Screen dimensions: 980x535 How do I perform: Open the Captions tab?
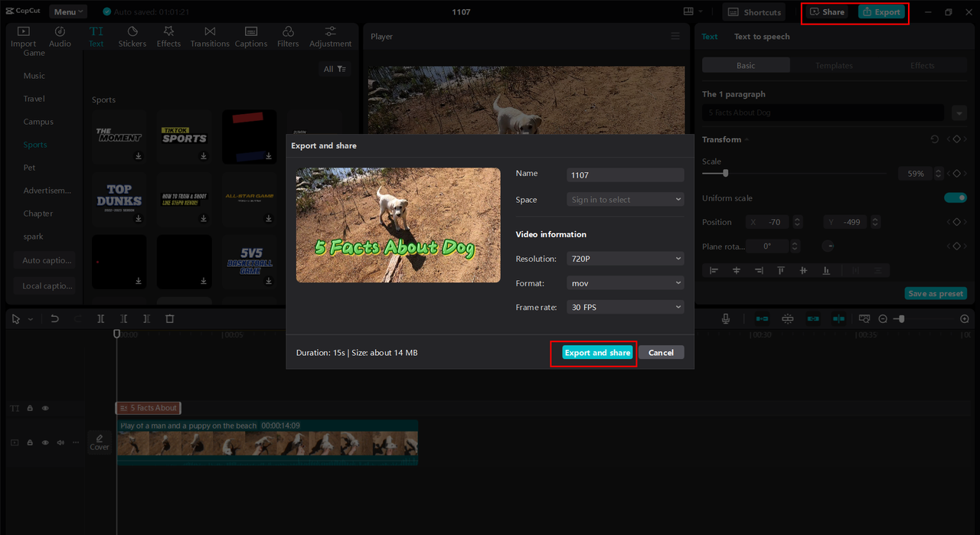251,37
